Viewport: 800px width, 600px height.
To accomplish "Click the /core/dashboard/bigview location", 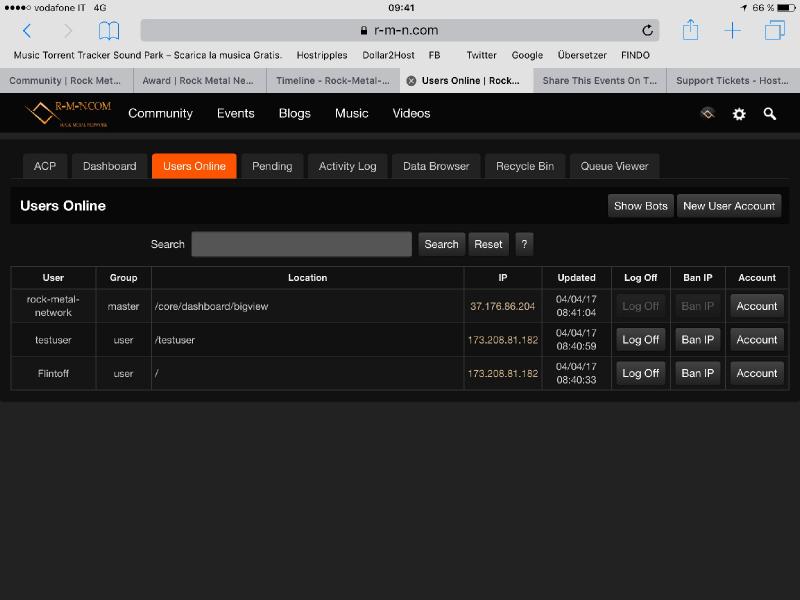I will coord(211,306).
